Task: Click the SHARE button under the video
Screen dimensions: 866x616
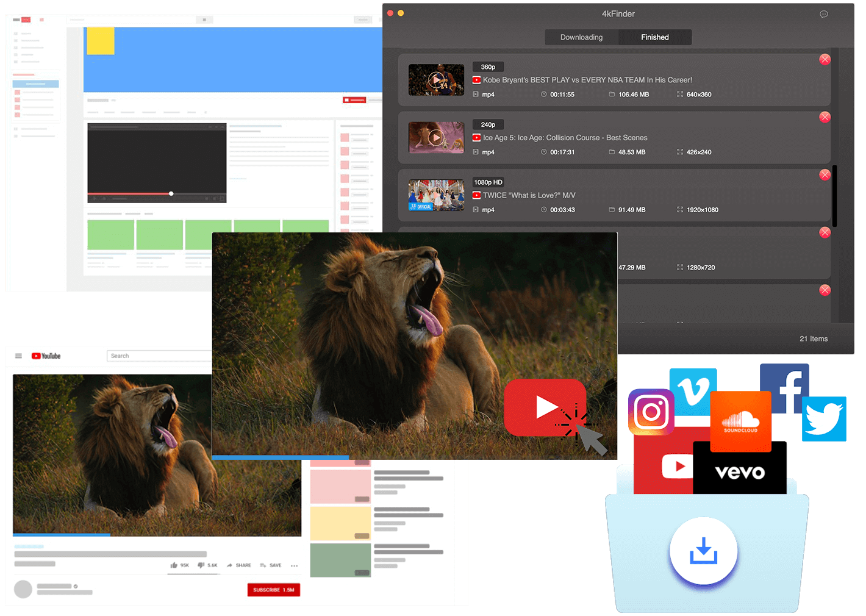Action: tap(239, 565)
